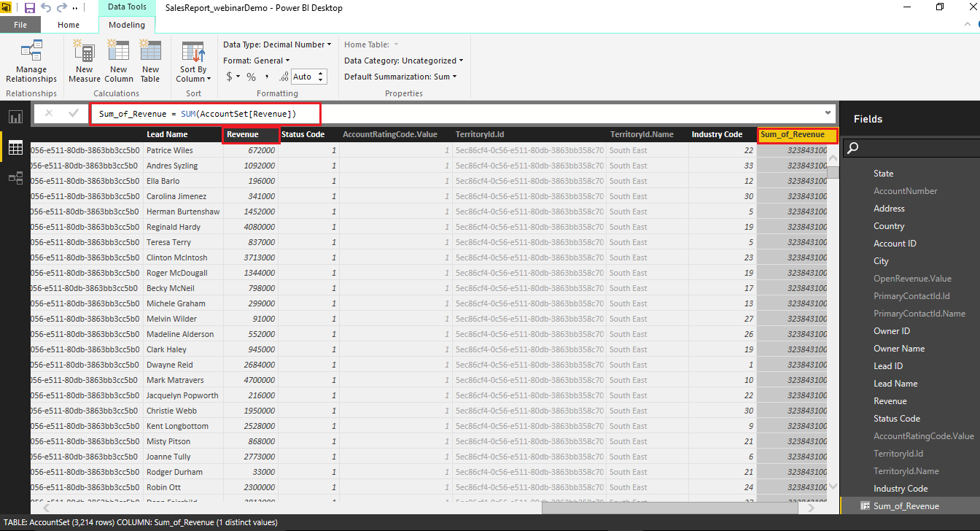This screenshot has width=980, height=531.
Task: Click the grid's vertical scroll down arrow
Action: (x=833, y=486)
